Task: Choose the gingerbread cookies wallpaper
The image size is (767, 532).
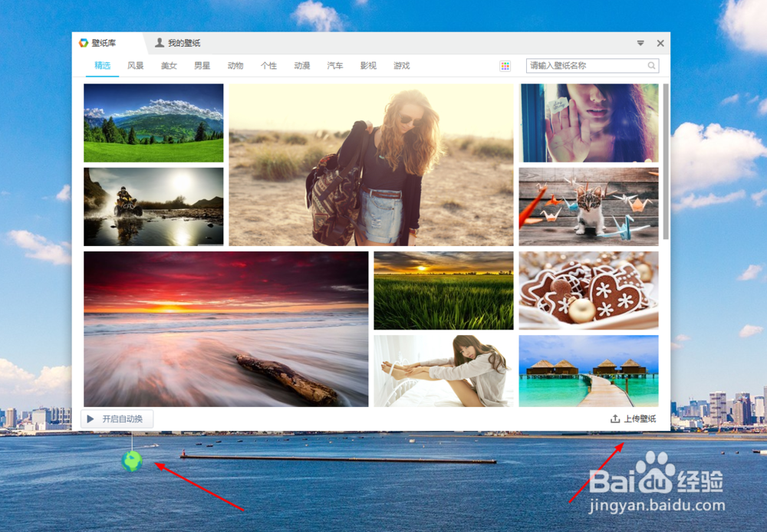Action: tap(589, 291)
